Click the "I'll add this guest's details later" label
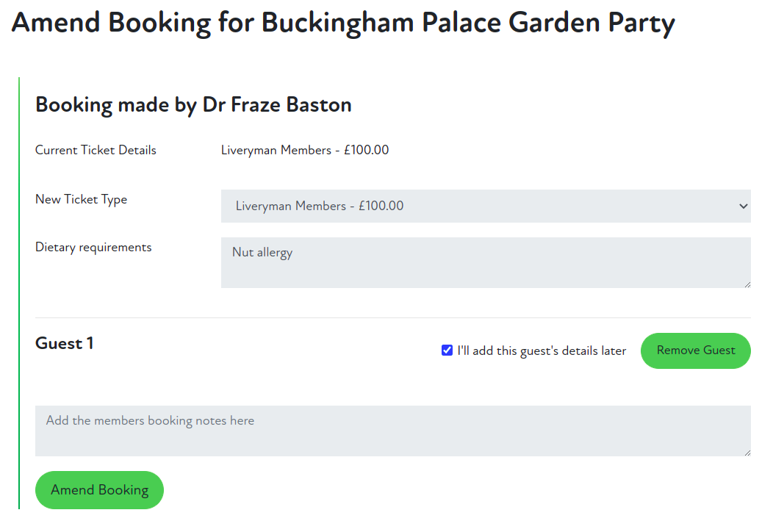 [542, 351]
